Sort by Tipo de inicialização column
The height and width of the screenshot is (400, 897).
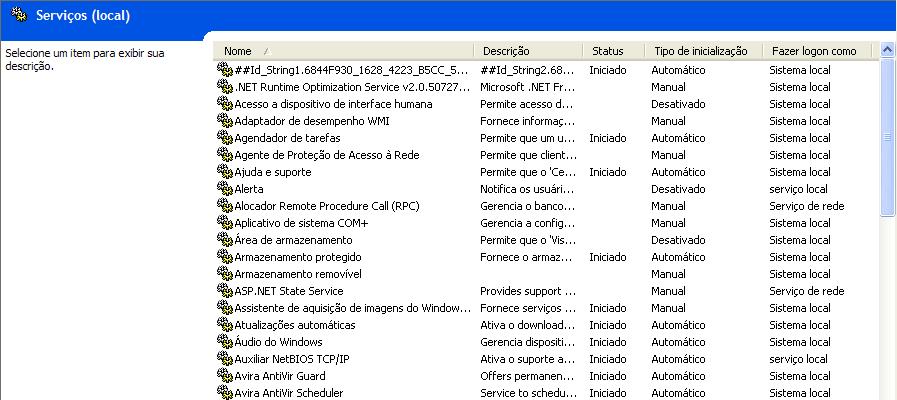701,51
